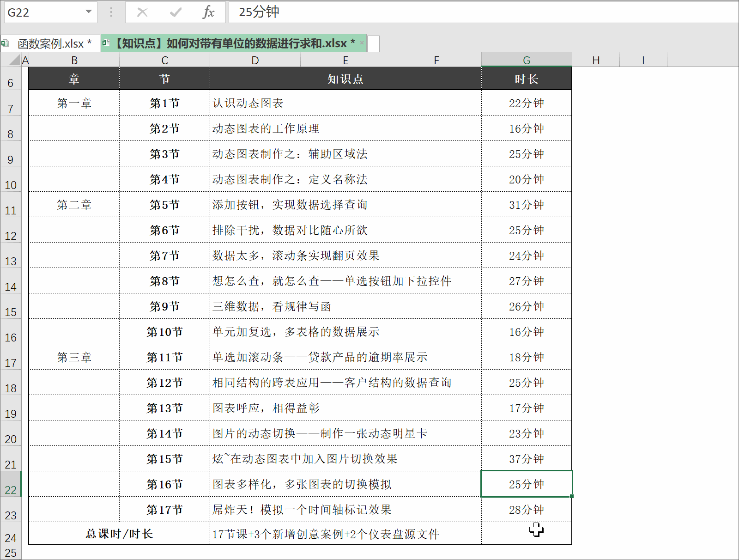Select row 22 header
This screenshot has height=560, width=739.
coord(11,484)
